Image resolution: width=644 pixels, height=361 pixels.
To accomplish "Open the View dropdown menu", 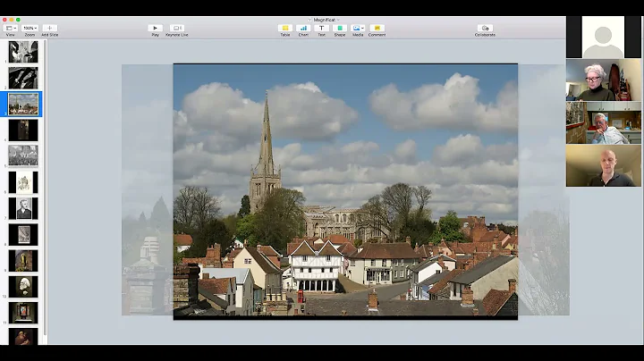I will pyautogui.click(x=11, y=29).
